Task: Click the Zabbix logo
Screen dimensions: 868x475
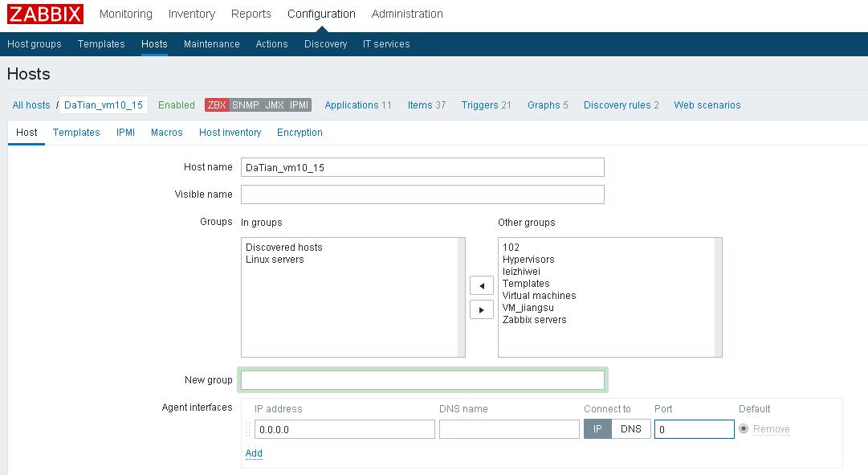Action: point(46,14)
